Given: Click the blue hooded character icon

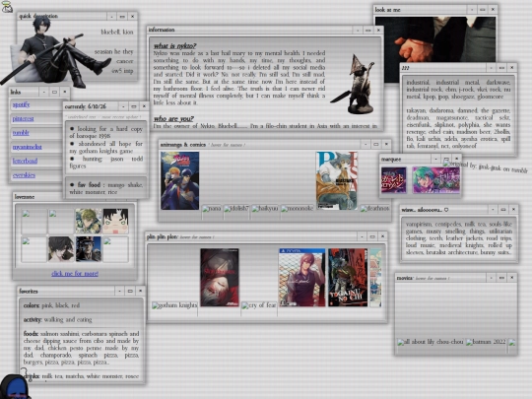Looking at the screenshot, I should pyautogui.click(x=15, y=387).
